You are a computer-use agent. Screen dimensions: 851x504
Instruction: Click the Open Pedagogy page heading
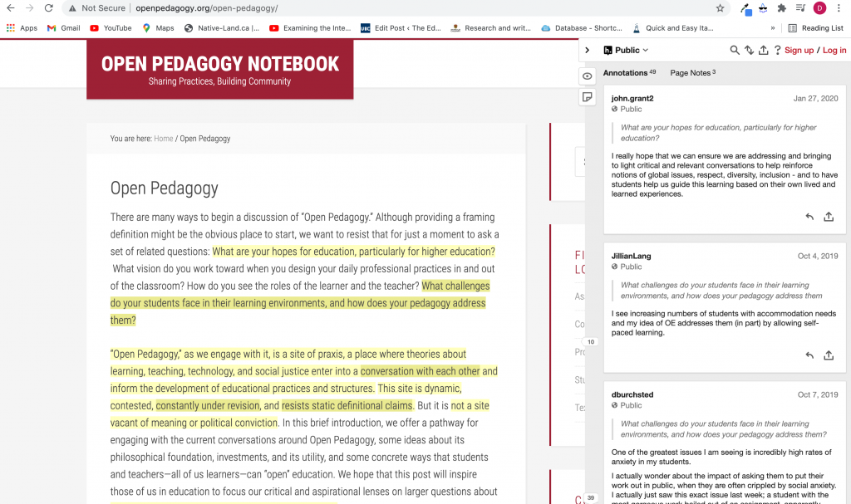pyautogui.click(x=164, y=188)
